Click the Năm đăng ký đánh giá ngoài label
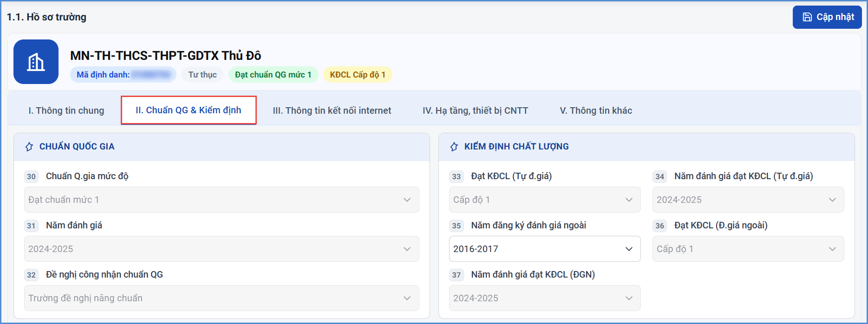Screen dimensions: 868x324 point(529,226)
